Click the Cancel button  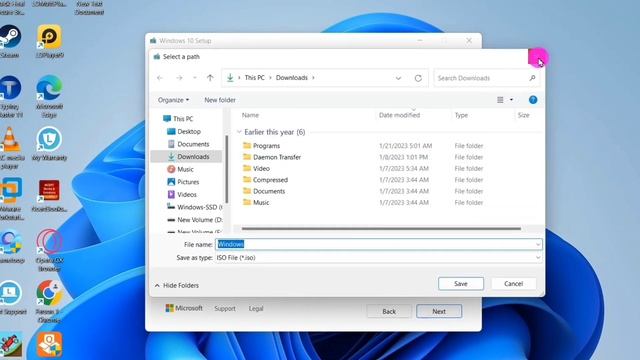(x=513, y=284)
